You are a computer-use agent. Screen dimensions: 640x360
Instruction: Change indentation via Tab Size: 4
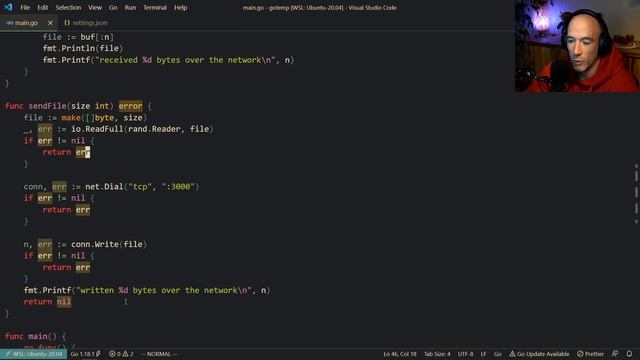tap(437, 354)
